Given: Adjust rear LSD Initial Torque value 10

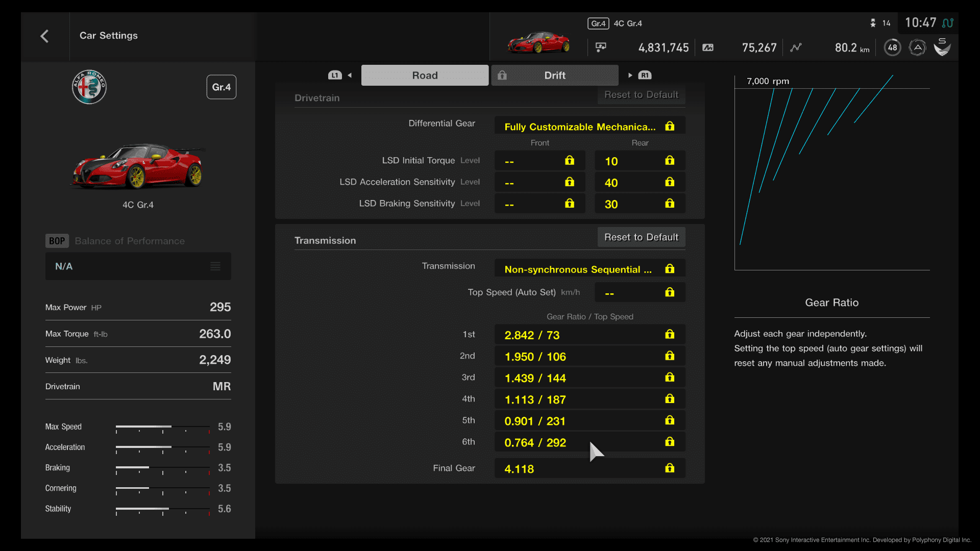Looking at the screenshot, I should coord(640,161).
